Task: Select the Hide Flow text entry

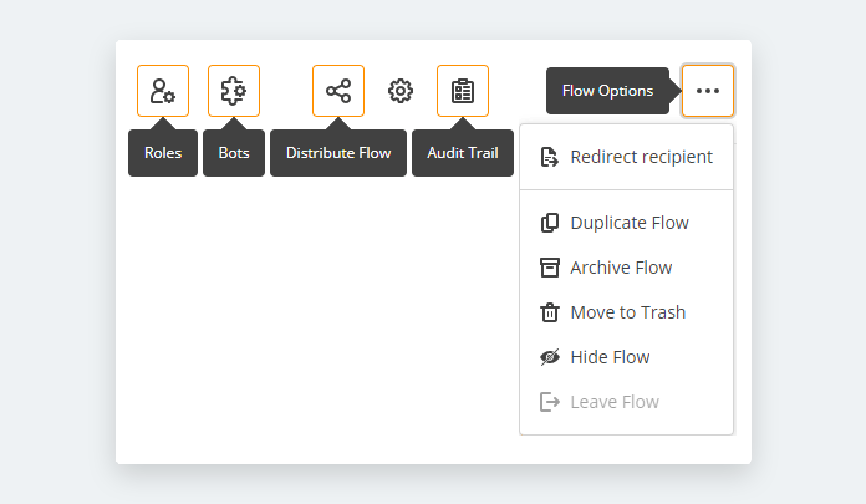Action: pyautogui.click(x=610, y=357)
